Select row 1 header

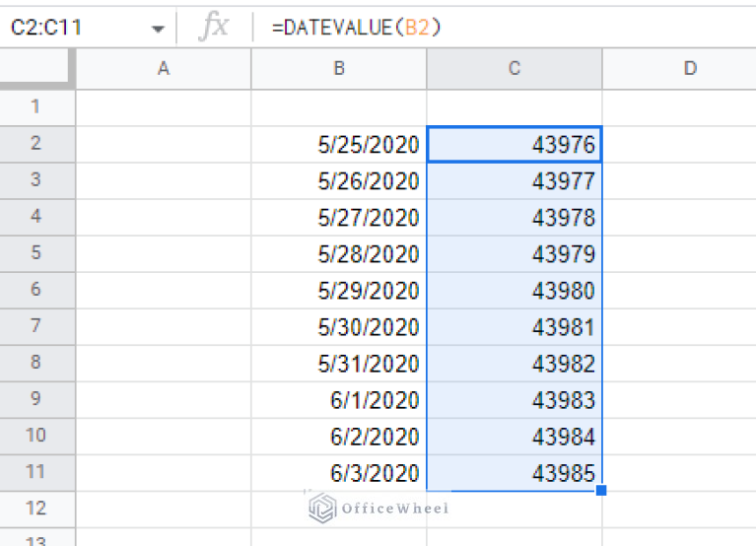[x=37, y=106]
